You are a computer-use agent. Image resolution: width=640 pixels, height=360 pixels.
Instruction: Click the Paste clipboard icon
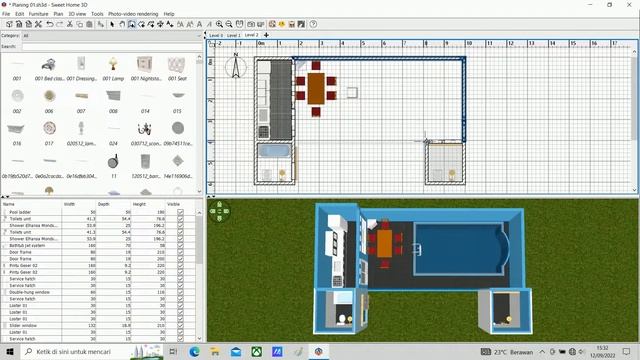pyautogui.click(x=89, y=24)
